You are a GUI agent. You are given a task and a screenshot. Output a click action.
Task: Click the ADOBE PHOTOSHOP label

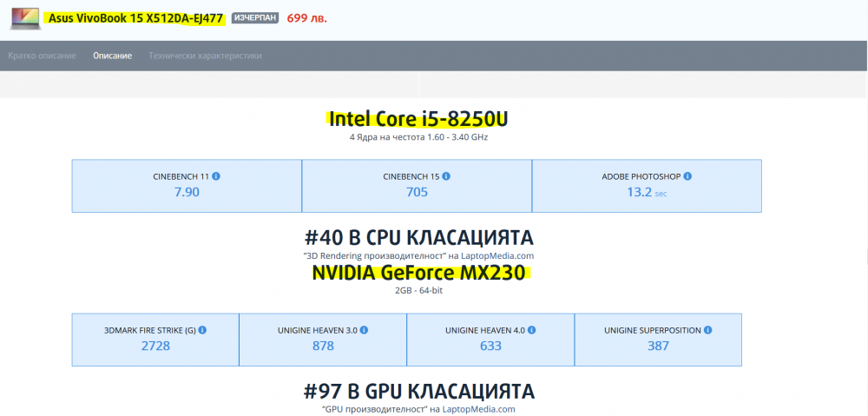[641, 176]
